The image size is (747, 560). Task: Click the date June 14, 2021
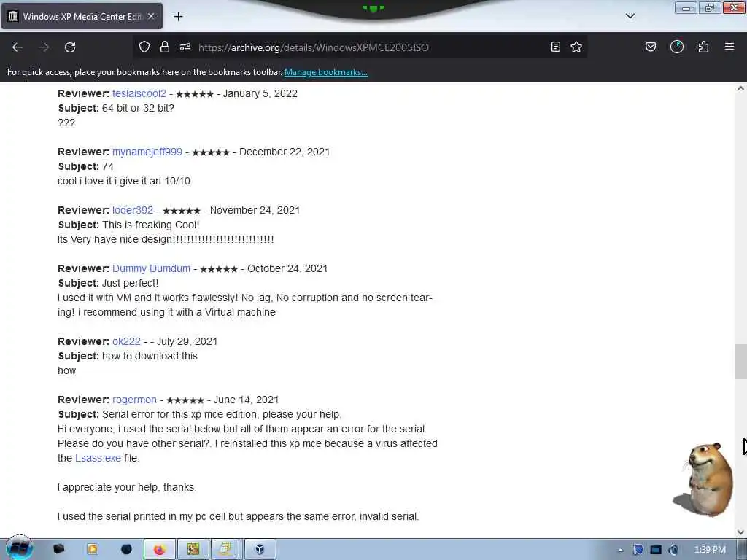[246, 400]
